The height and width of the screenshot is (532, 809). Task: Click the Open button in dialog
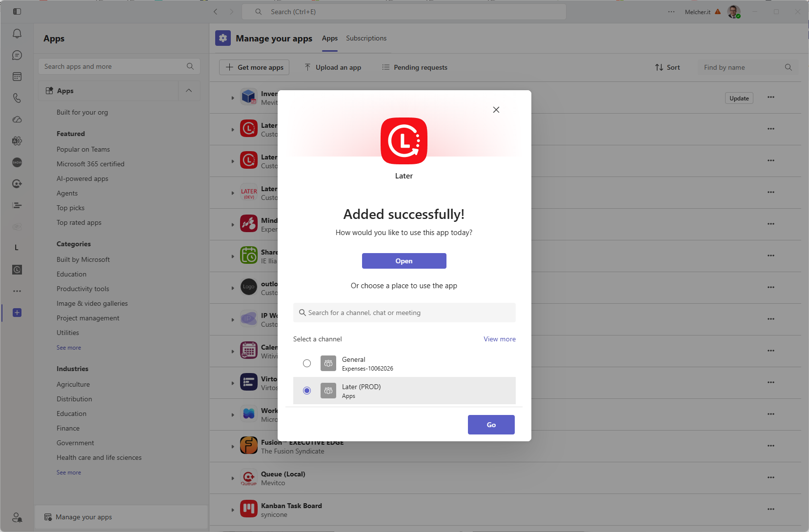click(x=404, y=261)
